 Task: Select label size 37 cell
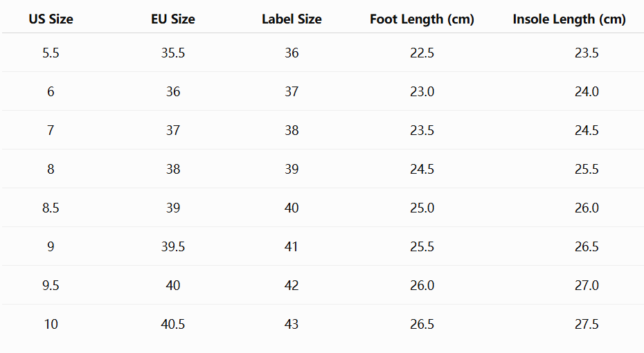coord(292,91)
